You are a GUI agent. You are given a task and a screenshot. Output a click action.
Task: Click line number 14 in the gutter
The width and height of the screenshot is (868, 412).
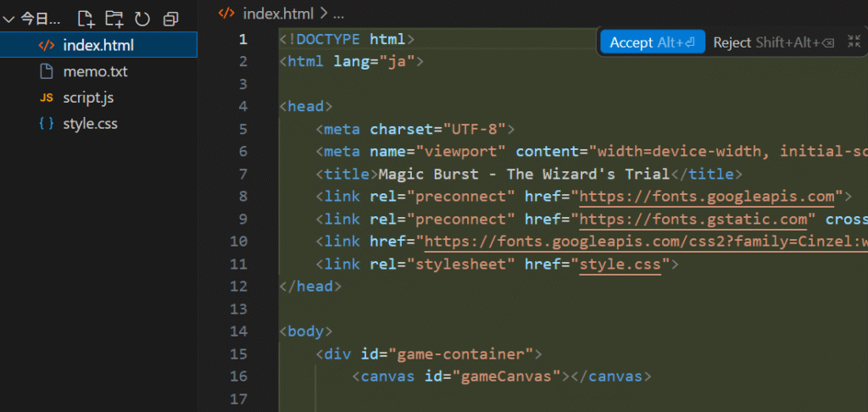238,331
